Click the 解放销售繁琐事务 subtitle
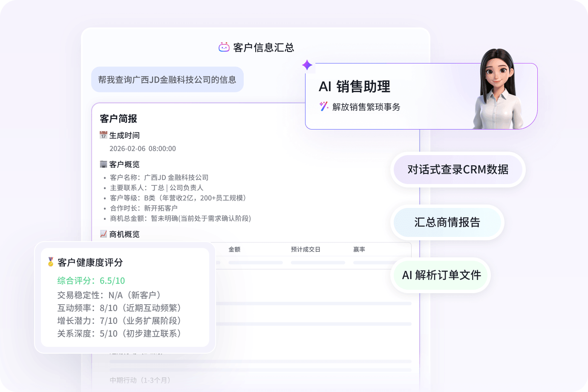The width and height of the screenshot is (588, 392). click(366, 107)
